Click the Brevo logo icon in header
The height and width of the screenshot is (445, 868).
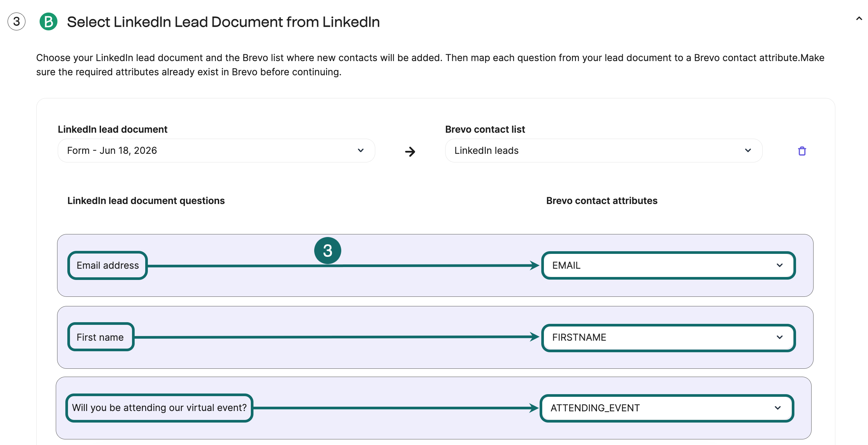(x=48, y=21)
